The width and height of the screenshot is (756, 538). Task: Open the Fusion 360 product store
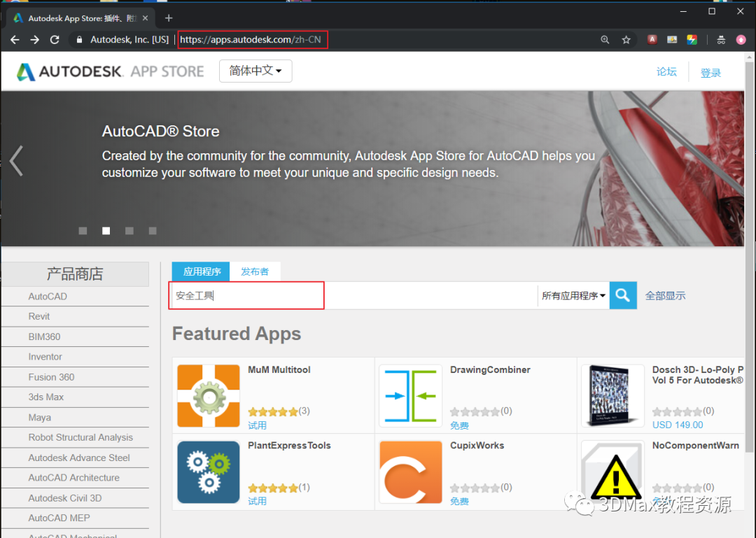51,377
